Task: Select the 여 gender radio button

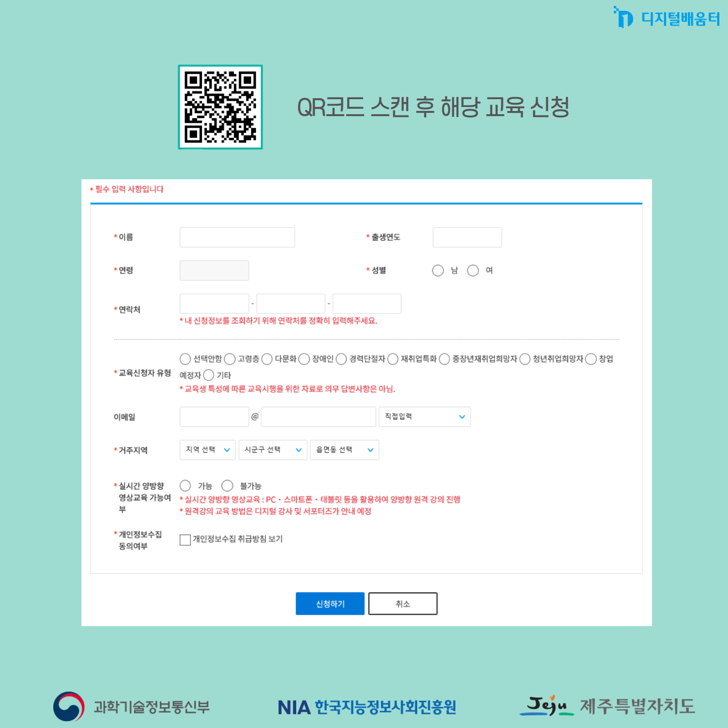Action: (x=473, y=271)
